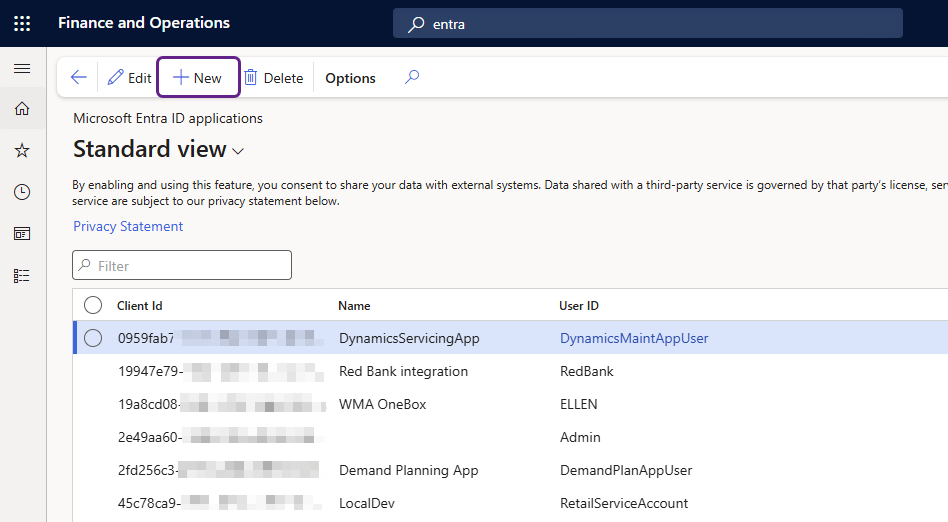
Task: Open Modules list icon in sidebar
Action: click(x=22, y=275)
